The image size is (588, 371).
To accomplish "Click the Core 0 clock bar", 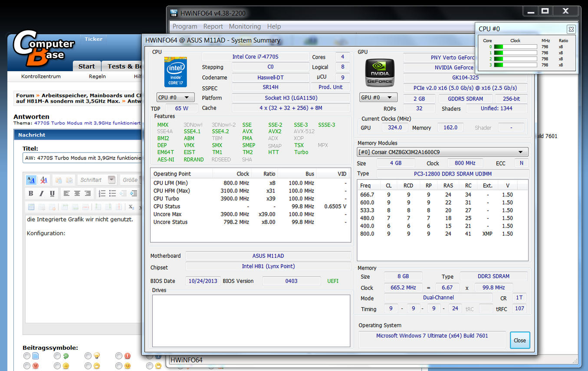I will pos(516,46).
